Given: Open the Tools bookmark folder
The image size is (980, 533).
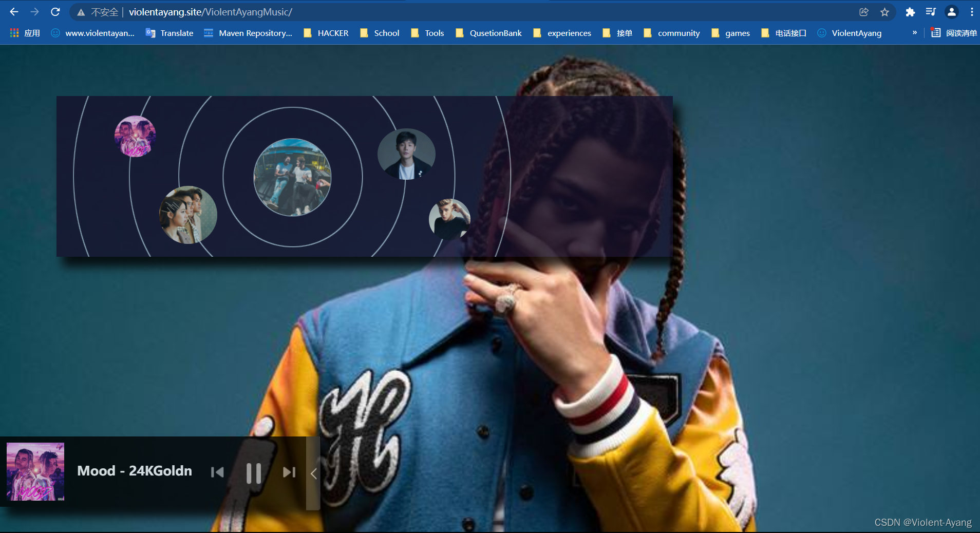Looking at the screenshot, I should [427, 33].
